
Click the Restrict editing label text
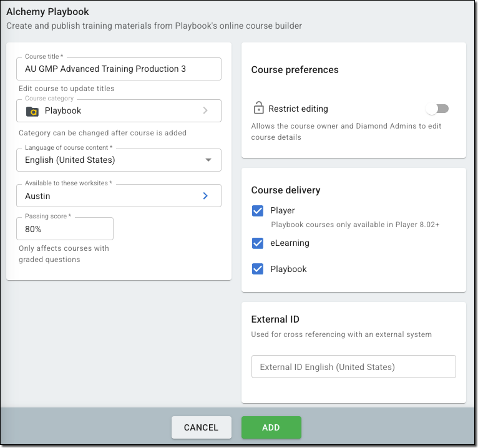point(298,109)
